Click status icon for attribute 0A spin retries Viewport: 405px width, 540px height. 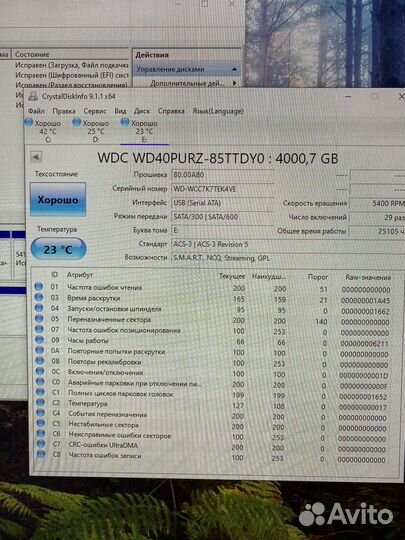tap(40, 350)
